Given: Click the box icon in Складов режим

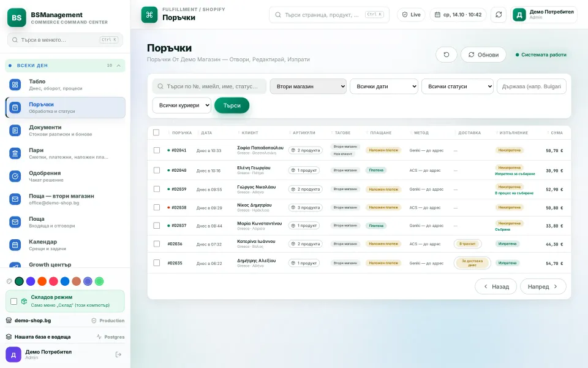Looking at the screenshot, I should click(x=24, y=301).
